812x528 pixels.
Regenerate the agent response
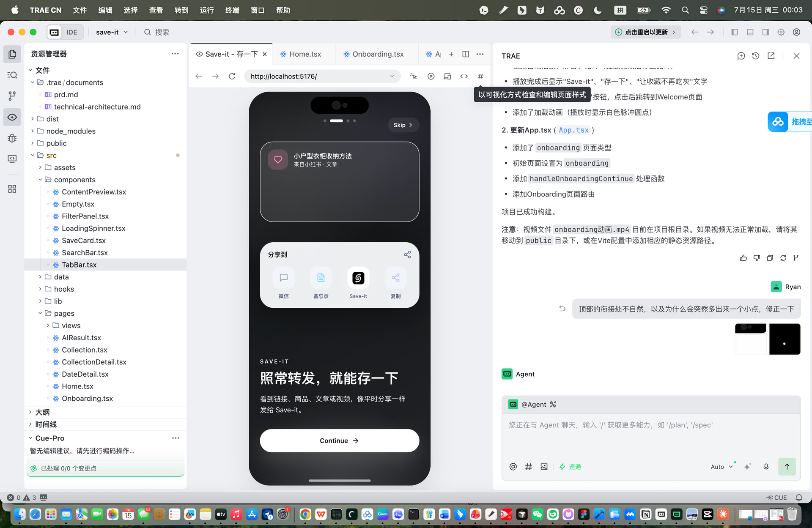pyautogui.click(x=783, y=258)
